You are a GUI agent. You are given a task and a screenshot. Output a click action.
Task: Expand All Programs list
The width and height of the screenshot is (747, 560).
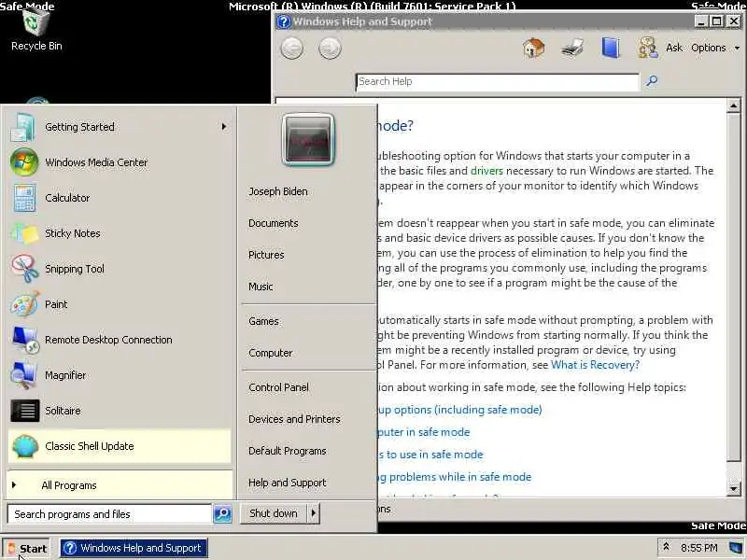(x=120, y=485)
